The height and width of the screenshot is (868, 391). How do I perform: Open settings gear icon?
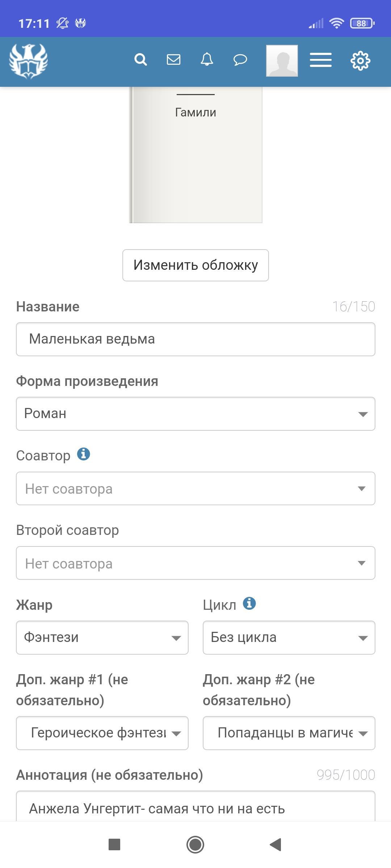[x=360, y=61]
